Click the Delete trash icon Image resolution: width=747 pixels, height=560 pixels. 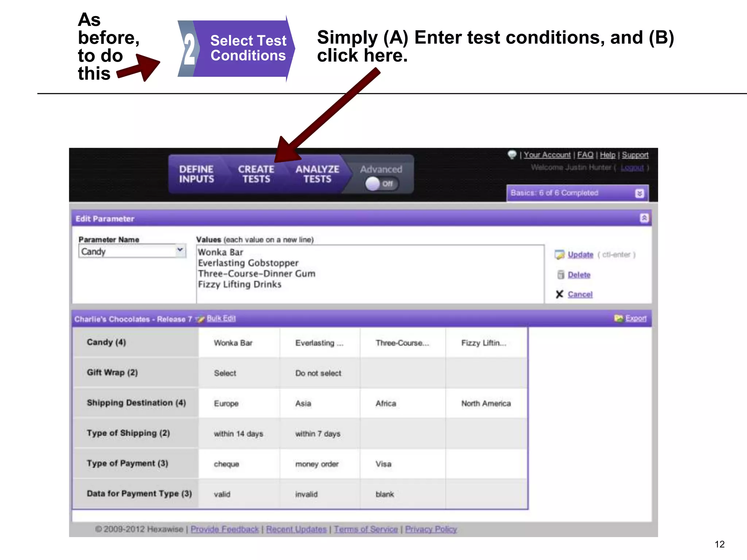pos(561,275)
